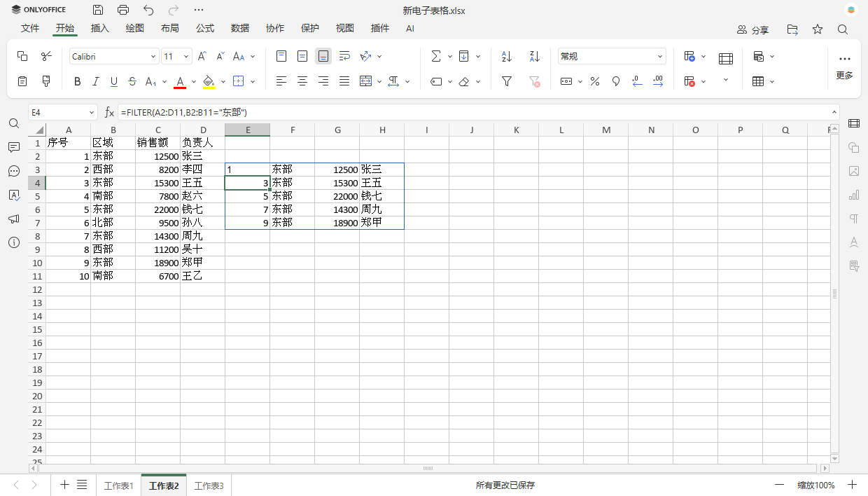Switch to the 工作表3 sheet tab
The height and width of the screenshot is (496, 868).
208,484
